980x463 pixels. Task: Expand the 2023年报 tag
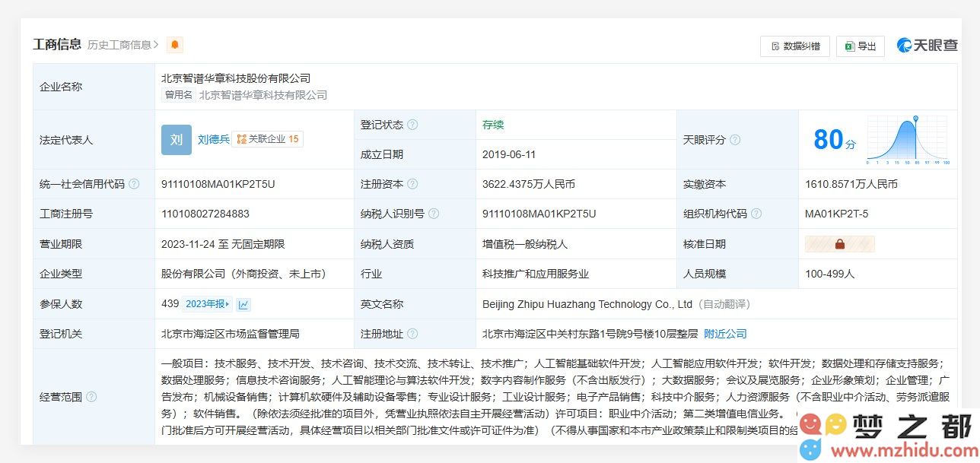pyautogui.click(x=208, y=304)
